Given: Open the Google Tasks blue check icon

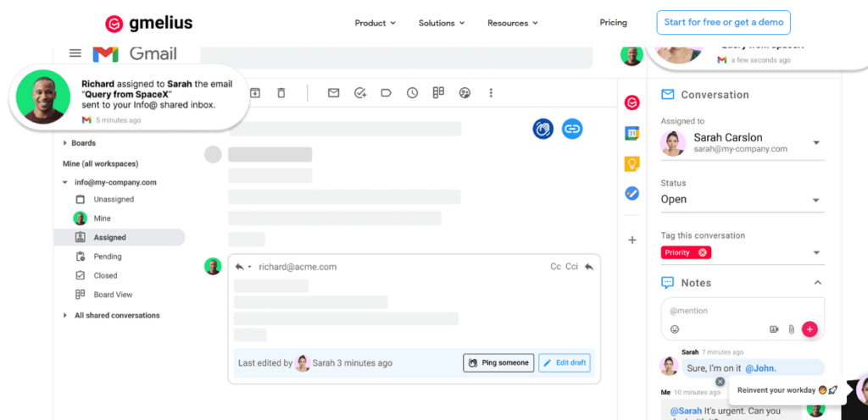Looking at the screenshot, I should 632,193.
